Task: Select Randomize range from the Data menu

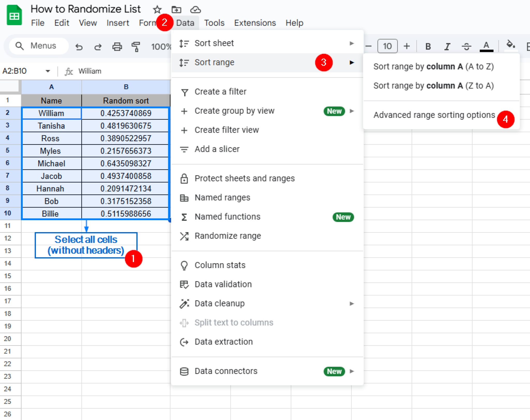Action: coord(228,236)
